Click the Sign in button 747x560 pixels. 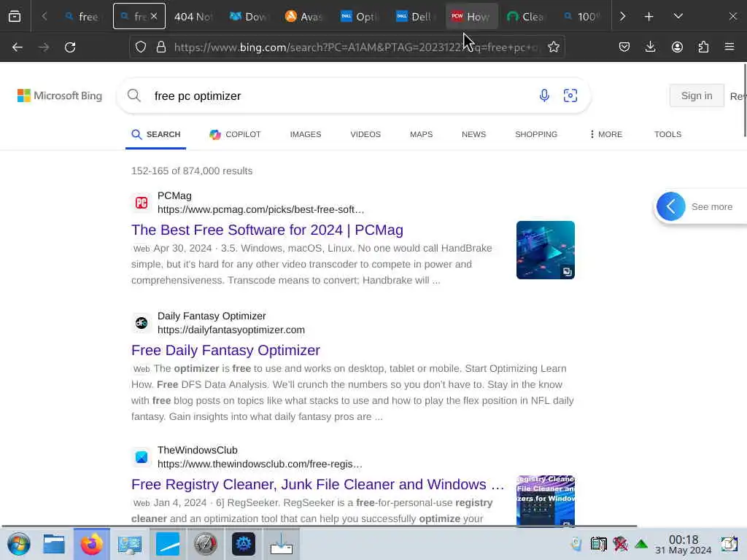(x=697, y=96)
